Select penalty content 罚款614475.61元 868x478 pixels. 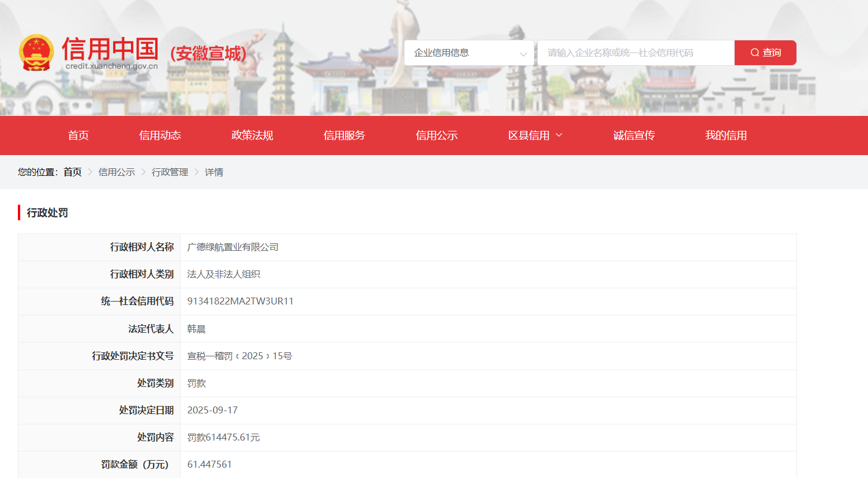[x=223, y=438]
